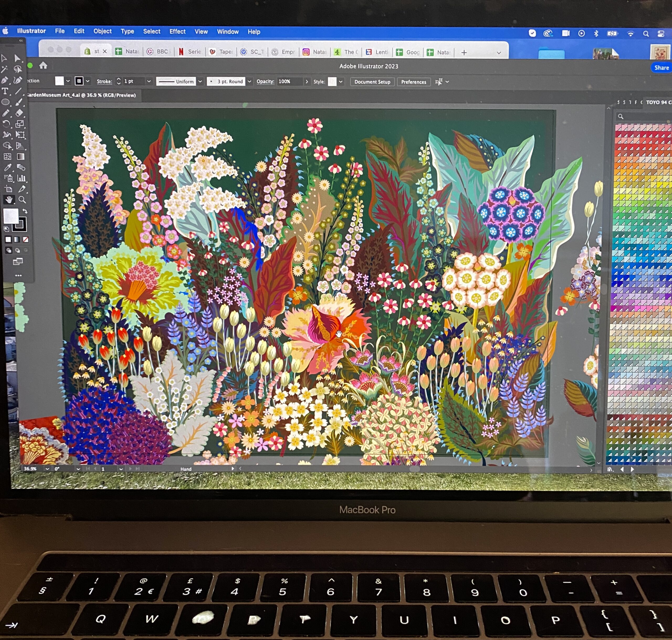
Task: Open the Object menu
Action: pos(102,31)
